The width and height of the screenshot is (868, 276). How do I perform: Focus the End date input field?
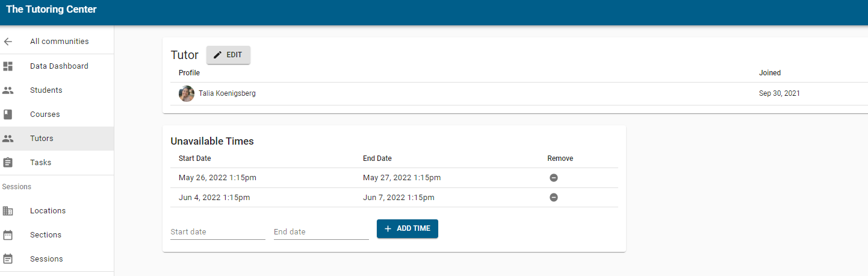[x=321, y=232]
